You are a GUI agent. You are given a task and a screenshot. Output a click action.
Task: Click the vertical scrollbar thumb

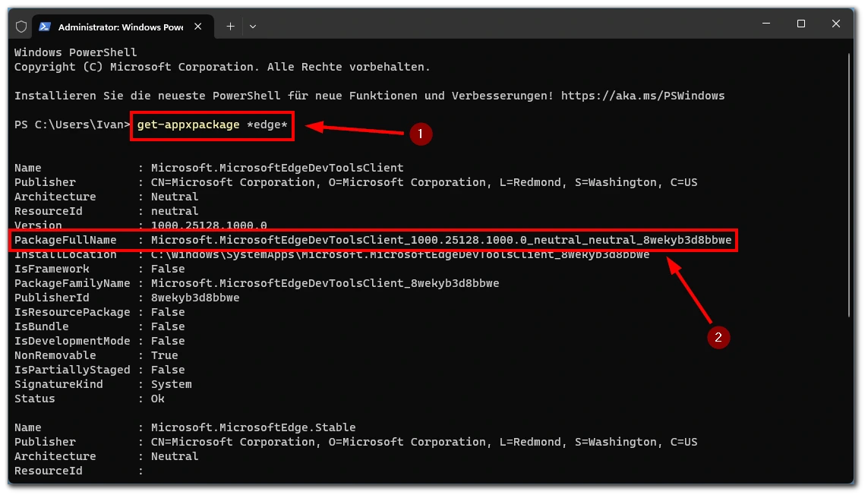coord(848,184)
